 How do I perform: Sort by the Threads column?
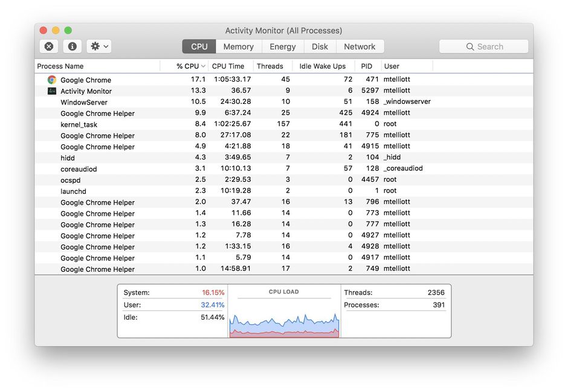pyautogui.click(x=273, y=66)
